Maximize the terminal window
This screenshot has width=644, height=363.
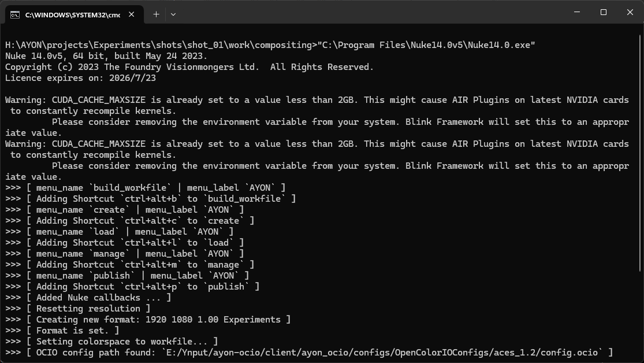pos(603,12)
